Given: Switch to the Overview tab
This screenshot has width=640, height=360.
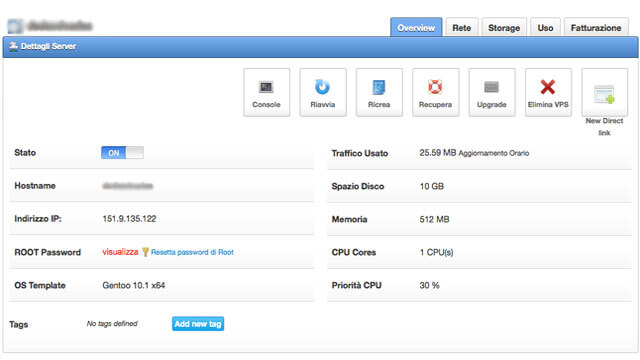Looking at the screenshot, I should (416, 27).
